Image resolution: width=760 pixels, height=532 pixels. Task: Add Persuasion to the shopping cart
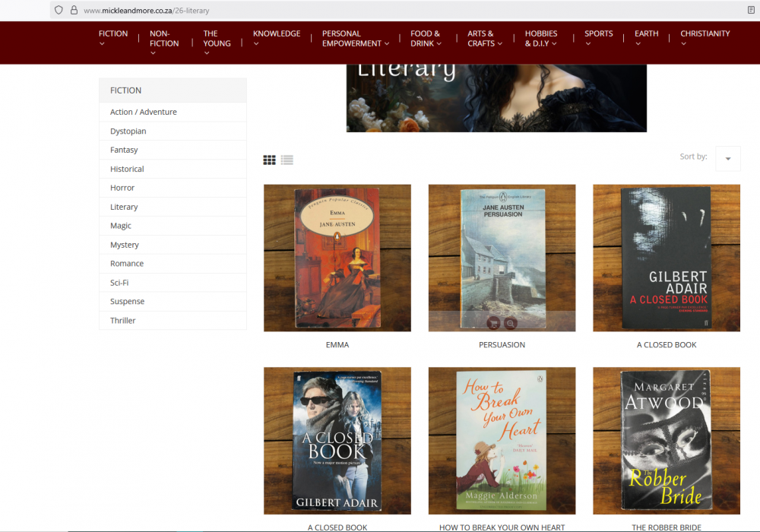click(x=492, y=322)
